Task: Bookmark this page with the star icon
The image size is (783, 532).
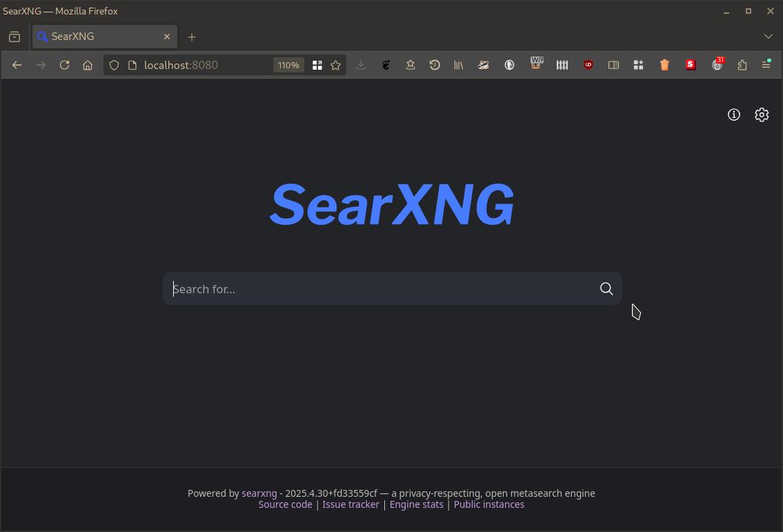Action: click(336, 65)
